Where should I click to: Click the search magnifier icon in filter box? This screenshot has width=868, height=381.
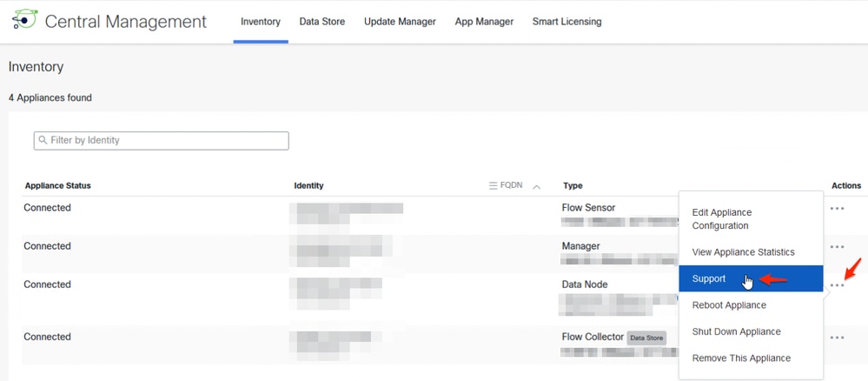coord(43,140)
